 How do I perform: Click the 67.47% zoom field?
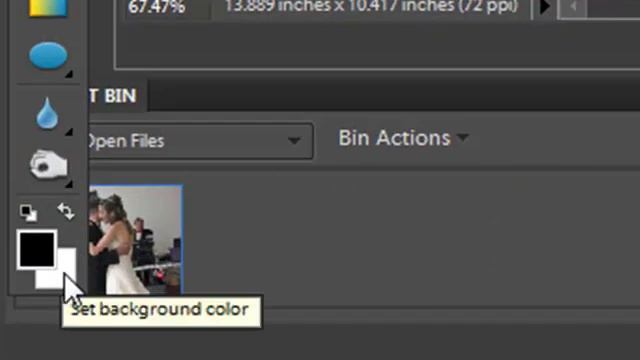157,7
